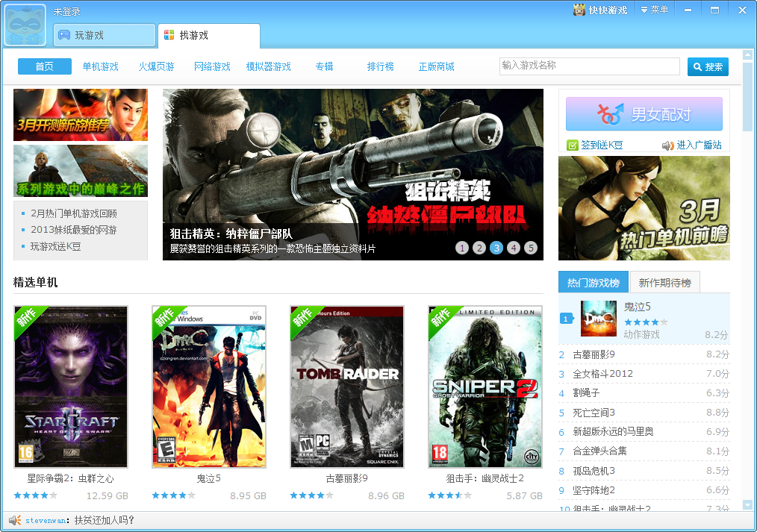Screen dimensions: 757x532
Task: Click the StarCraft II game cover
Action: pos(71,387)
